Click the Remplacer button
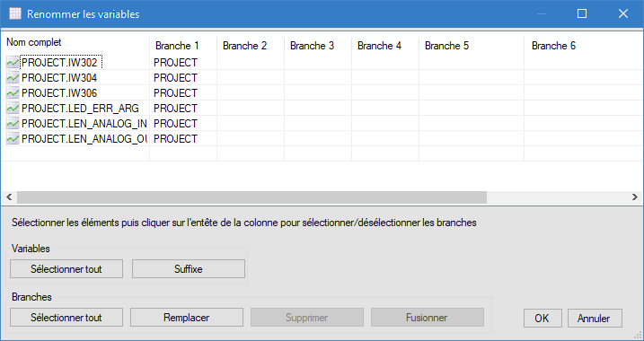Image resolution: width=644 pixels, height=341 pixels. coord(187,318)
